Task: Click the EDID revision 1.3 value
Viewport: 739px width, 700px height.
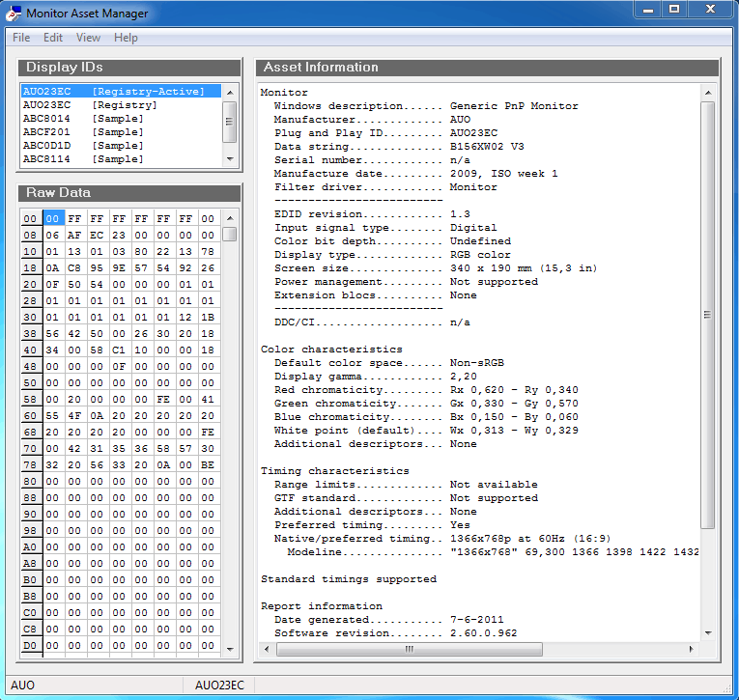Action: [x=460, y=214]
